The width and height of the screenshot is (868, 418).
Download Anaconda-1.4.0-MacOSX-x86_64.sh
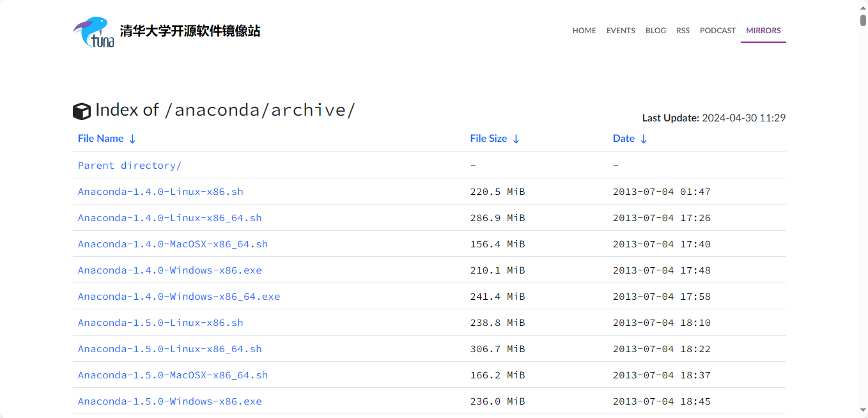[x=173, y=244]
